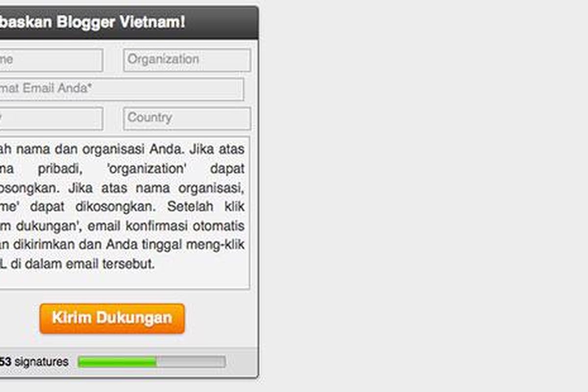Click the orange Kirim Dukungan button

click(x=112, y=318)
